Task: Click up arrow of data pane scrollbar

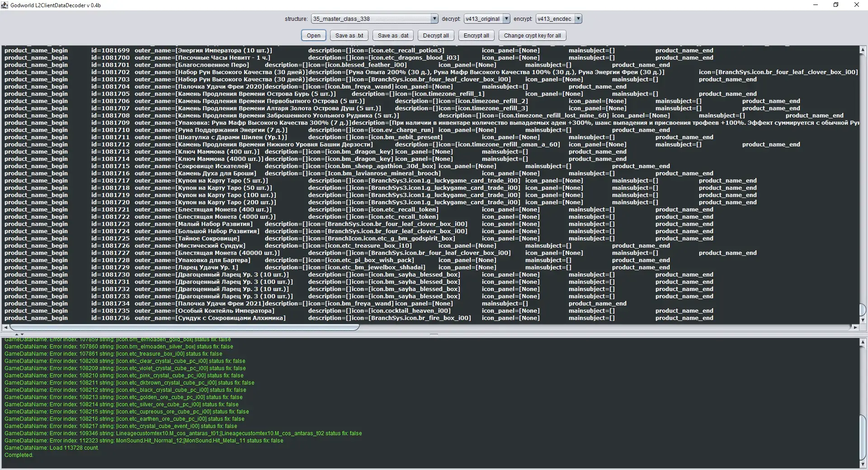Action: click(863, 50)
